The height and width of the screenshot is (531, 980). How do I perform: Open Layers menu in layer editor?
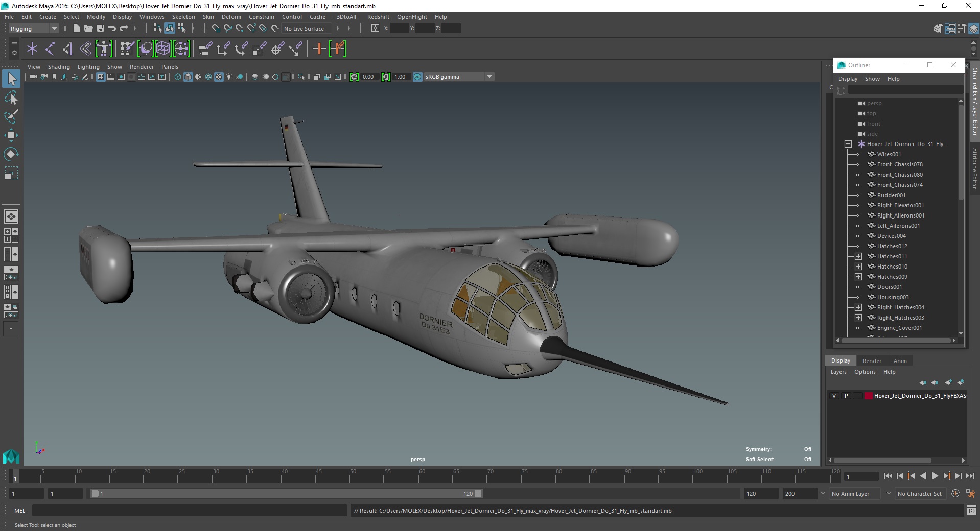tap(838, 372)
